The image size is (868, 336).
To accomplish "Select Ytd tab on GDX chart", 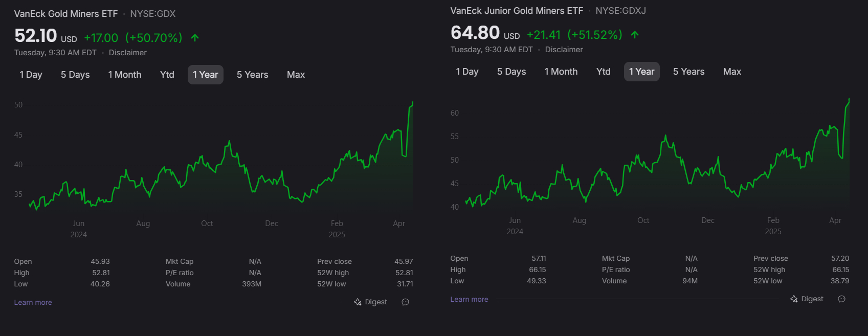I will pyautogui.click(x=167, y=75).
